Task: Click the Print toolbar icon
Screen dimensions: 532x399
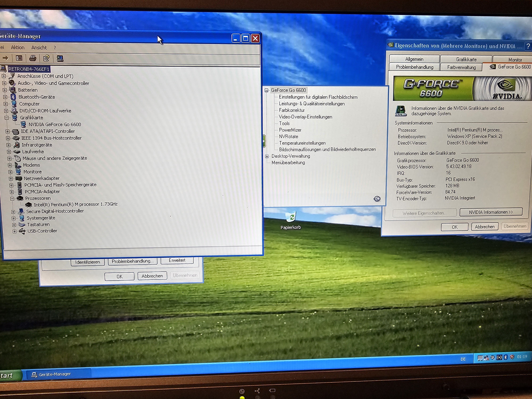Action: point(33,58)
